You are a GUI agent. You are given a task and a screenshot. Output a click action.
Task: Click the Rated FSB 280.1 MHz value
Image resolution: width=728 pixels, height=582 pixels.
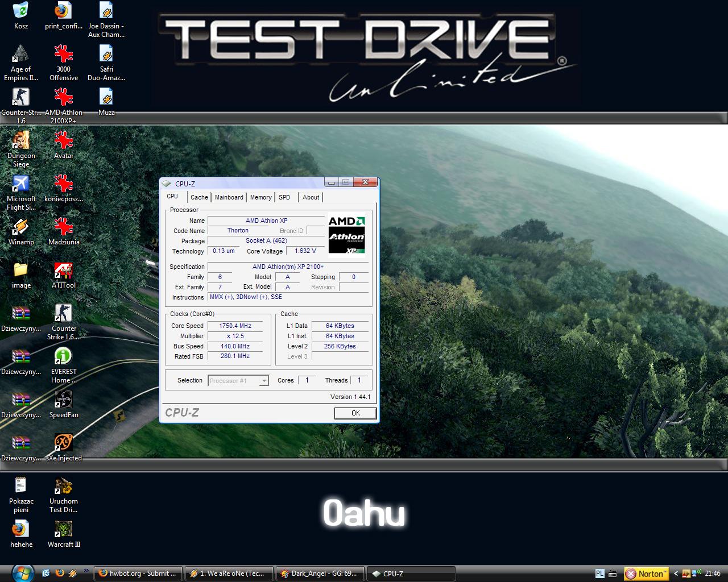coord(235,356)
